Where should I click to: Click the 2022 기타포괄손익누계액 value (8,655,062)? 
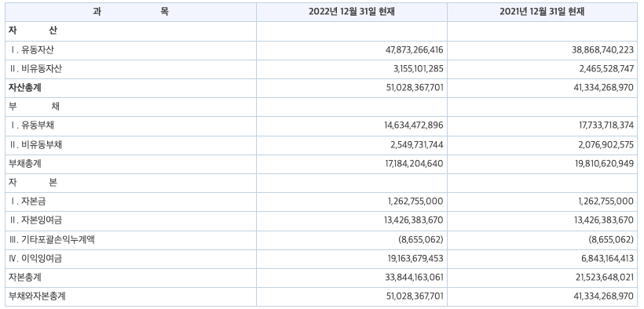(421, 240)
